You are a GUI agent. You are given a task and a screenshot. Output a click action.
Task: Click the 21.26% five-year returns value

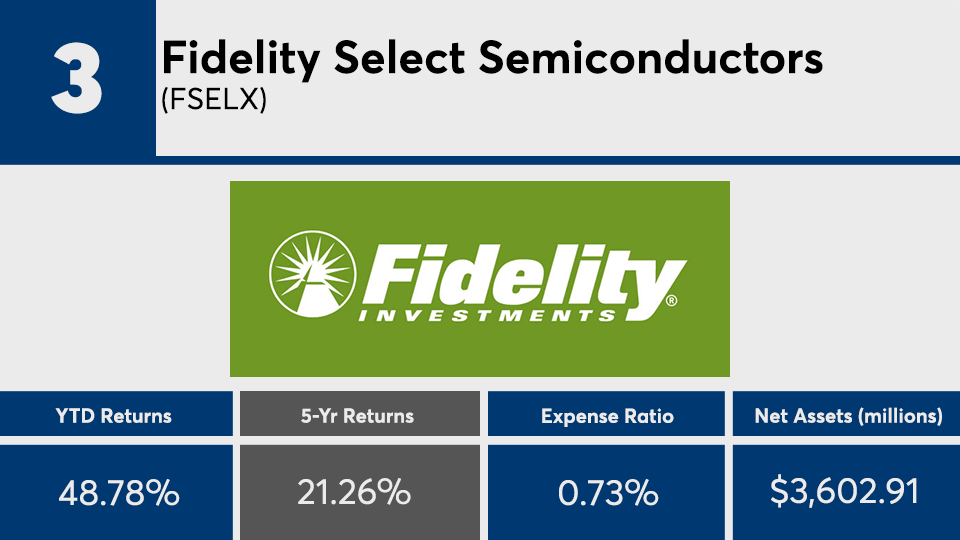[x=360, y=492]
